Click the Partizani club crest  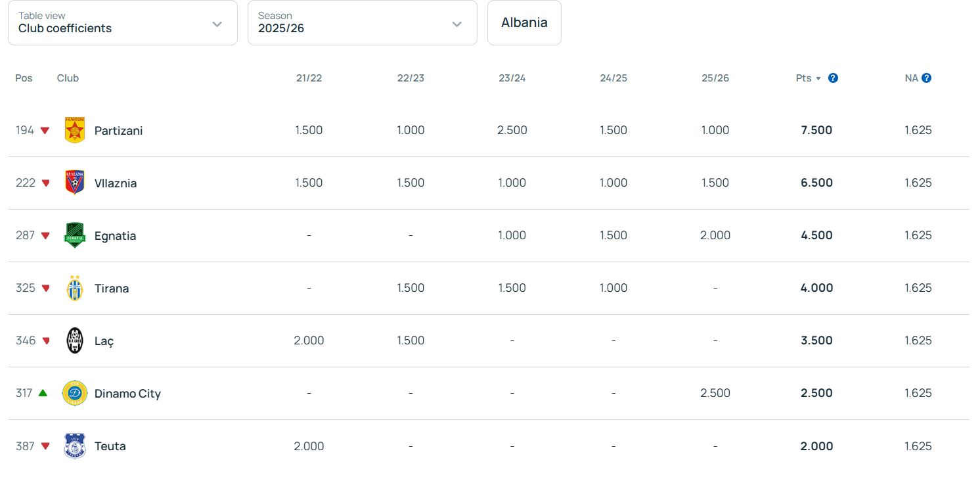click(x=75, y=130)
